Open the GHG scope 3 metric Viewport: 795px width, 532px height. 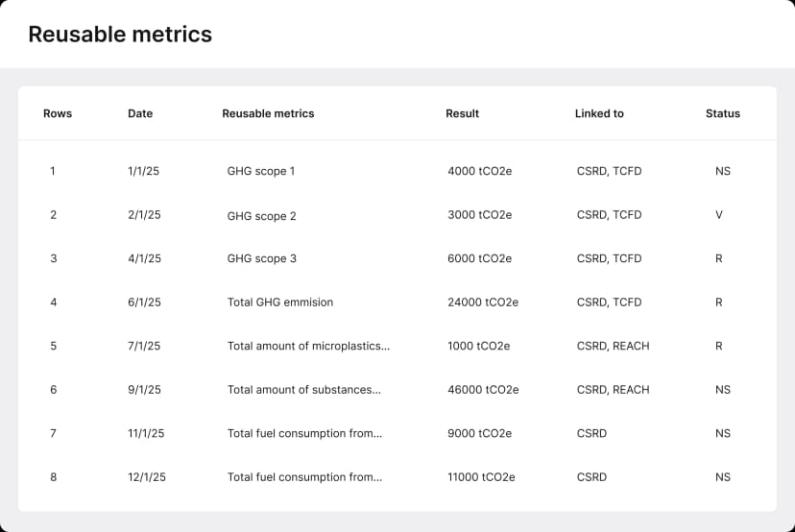(261, 259)
